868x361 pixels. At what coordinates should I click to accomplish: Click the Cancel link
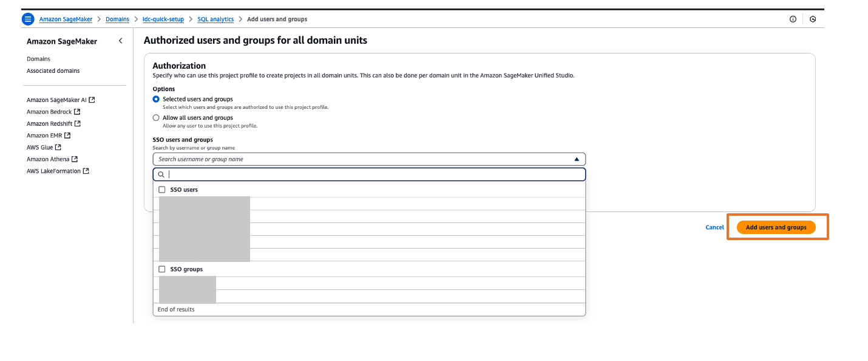coord(714,227)
